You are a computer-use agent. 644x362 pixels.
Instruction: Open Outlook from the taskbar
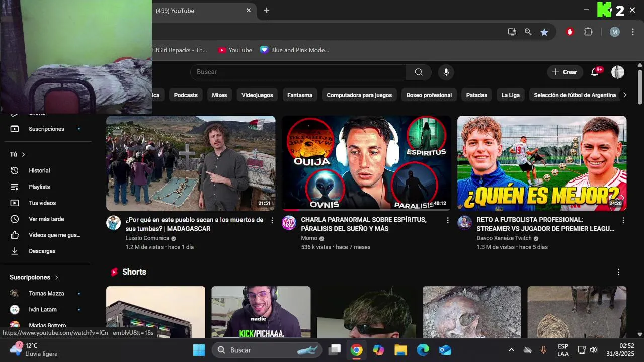tap(445, 350)
